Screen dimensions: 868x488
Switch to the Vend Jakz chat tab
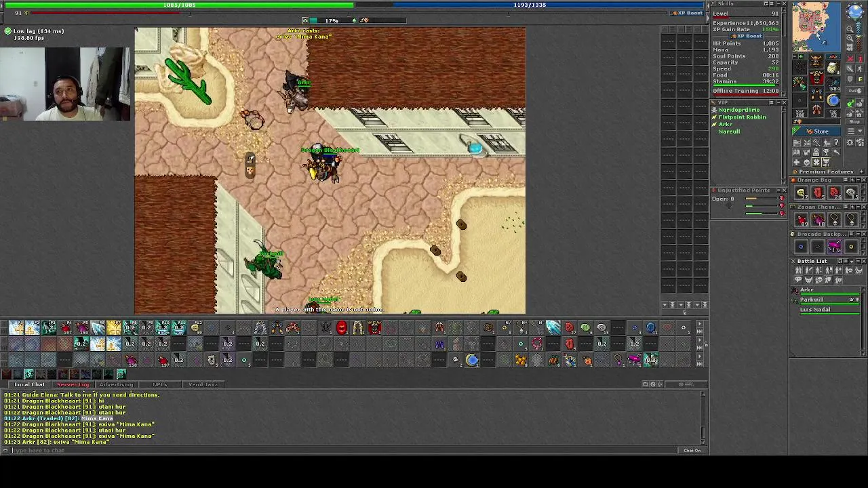[203, 384]
